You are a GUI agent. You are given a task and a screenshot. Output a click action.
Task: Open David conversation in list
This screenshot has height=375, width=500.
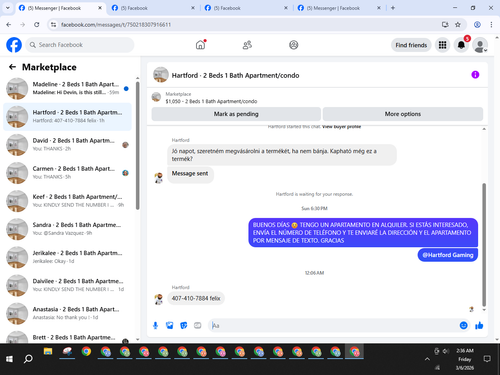pos(67,145)
